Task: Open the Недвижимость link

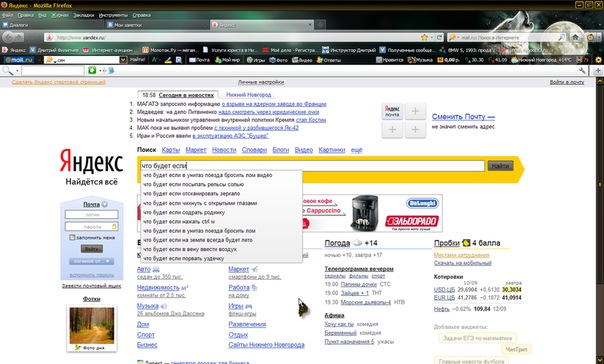Action: pyautogui.click(x=158, y=287)
